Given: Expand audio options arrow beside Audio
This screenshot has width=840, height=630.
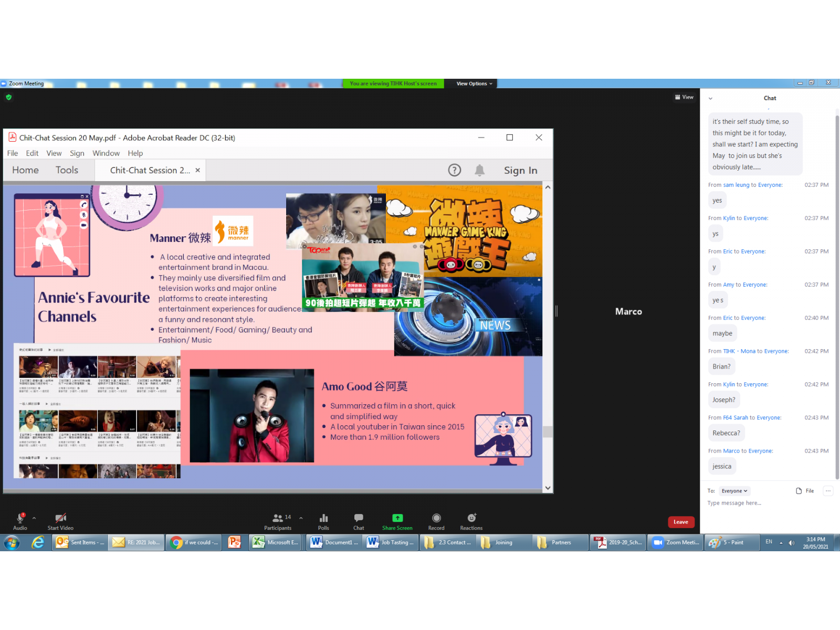Looking at the screenshot, I should (x=34, y=518).
